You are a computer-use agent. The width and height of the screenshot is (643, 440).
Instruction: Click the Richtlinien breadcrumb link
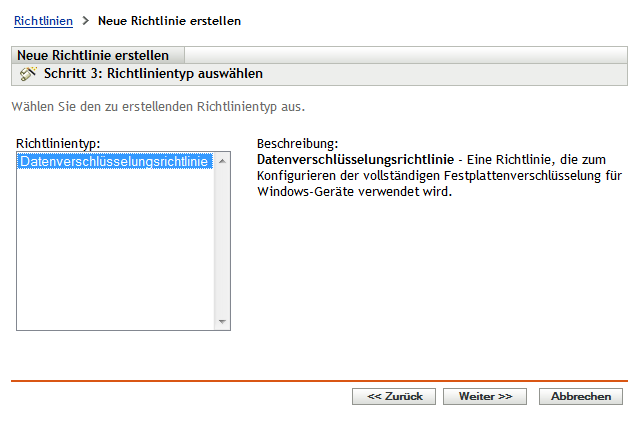click(x=43, y=20)
